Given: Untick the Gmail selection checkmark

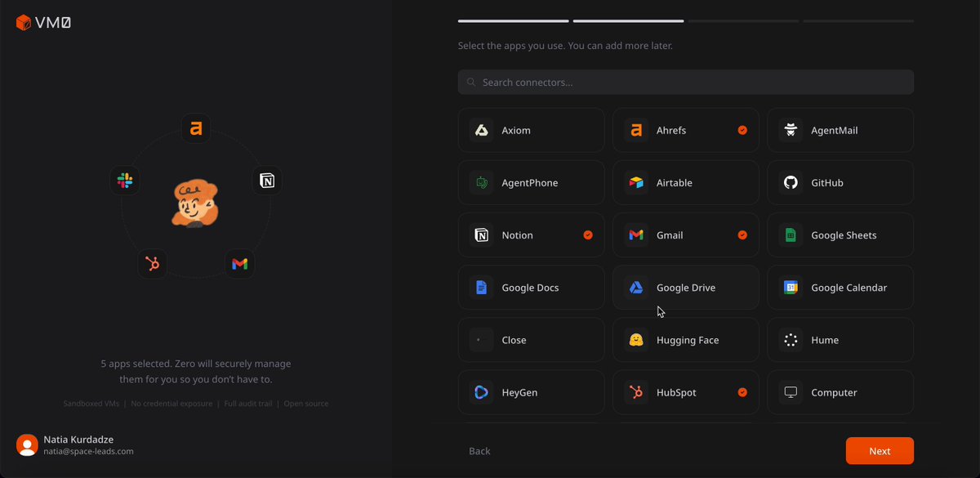Looking at the screenshot, I should coord(742,235).
